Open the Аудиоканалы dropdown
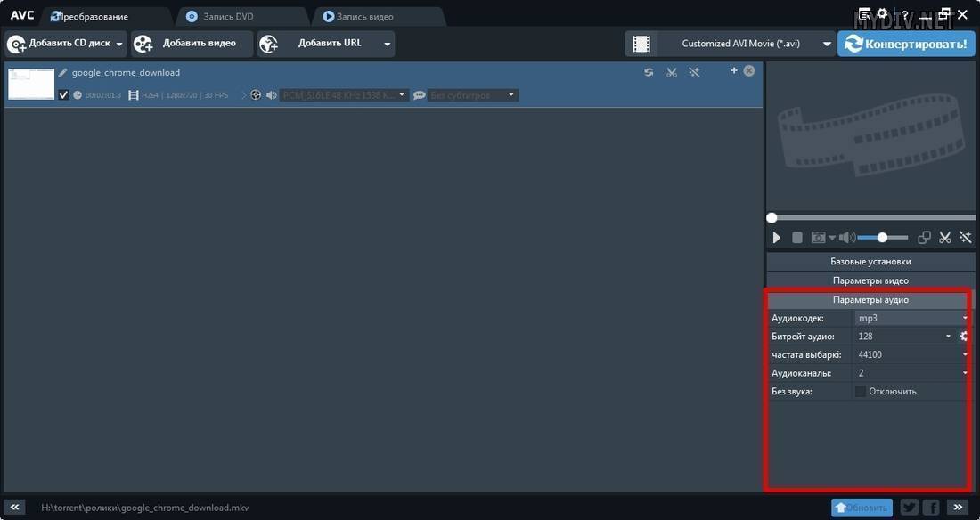 tap(911, 373)
